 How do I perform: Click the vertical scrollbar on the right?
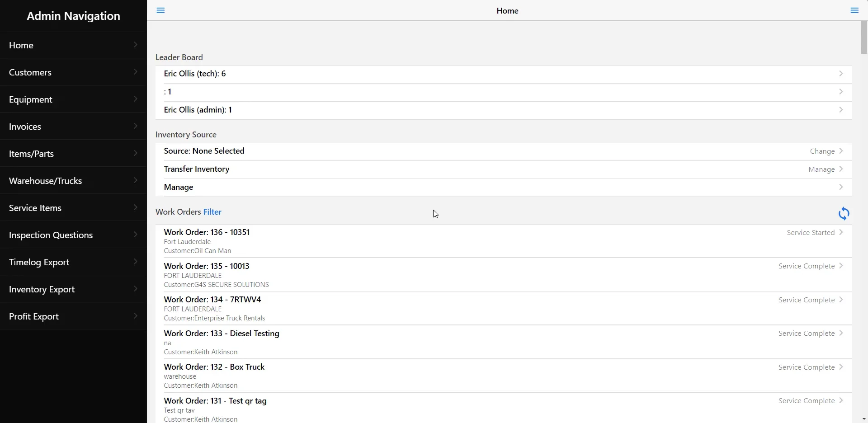click(x=864, y=38)
